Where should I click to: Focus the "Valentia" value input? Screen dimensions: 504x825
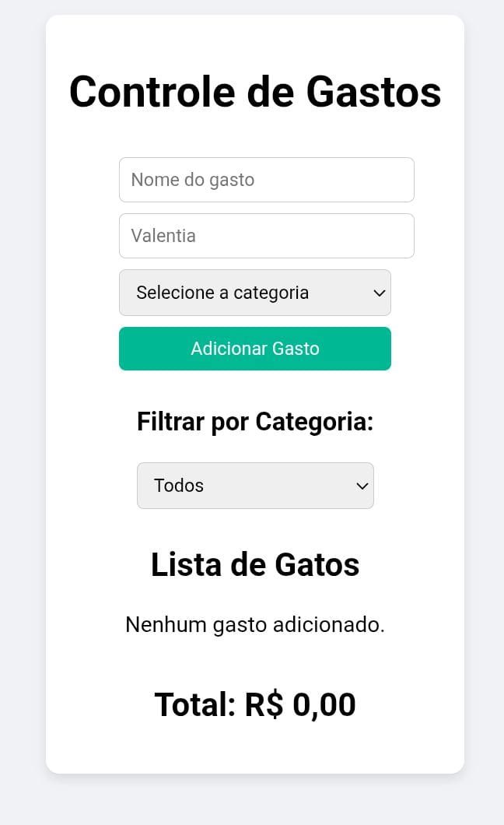pos(266,236)
